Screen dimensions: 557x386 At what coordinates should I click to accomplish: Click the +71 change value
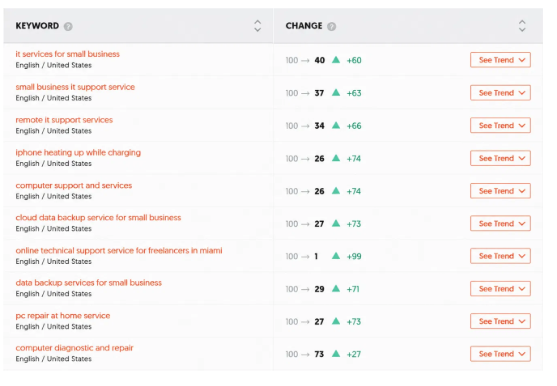(353, 289)
